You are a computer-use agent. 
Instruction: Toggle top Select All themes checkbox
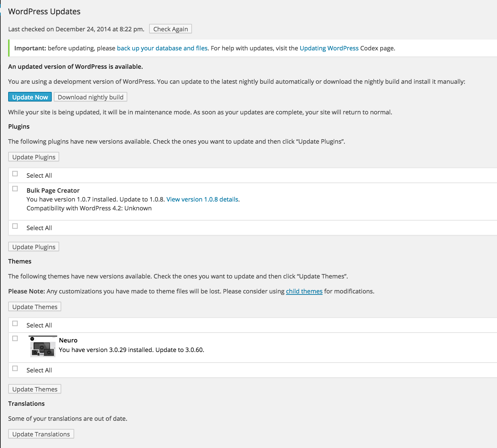(x=15, y=323)
